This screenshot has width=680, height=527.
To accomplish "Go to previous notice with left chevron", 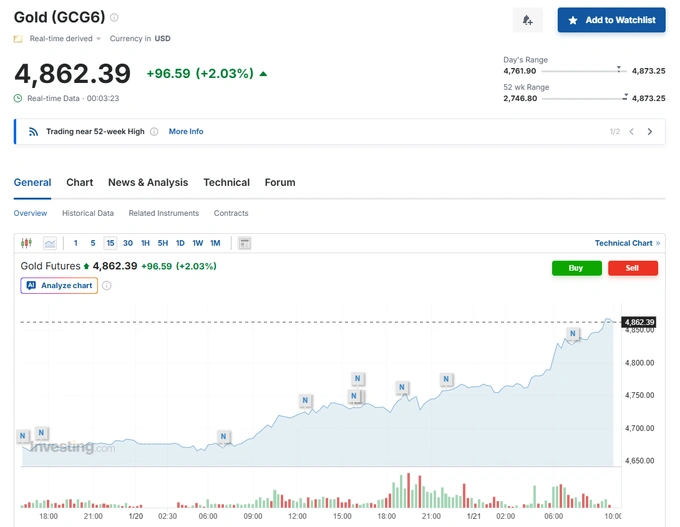I will (631, 132).
